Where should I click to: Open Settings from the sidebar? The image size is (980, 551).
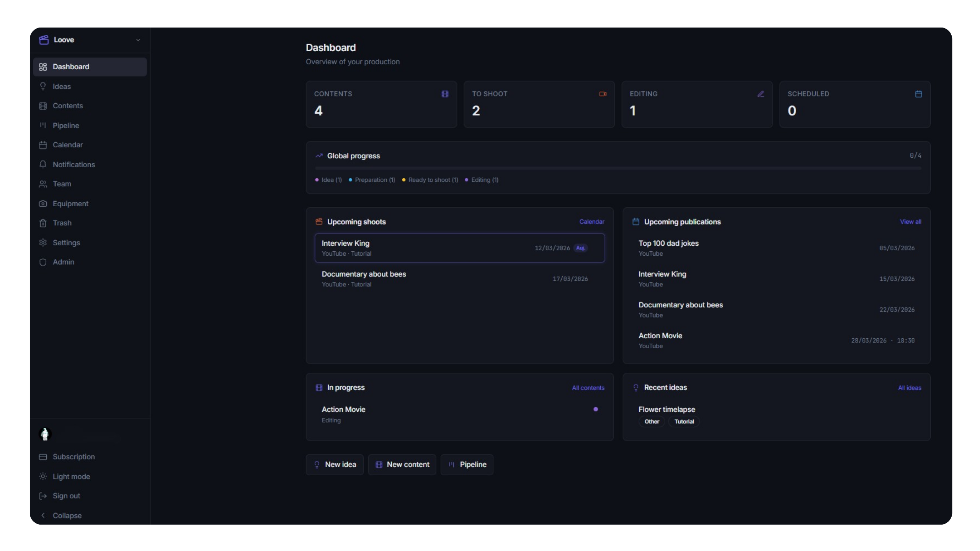(x=66, y=243)
